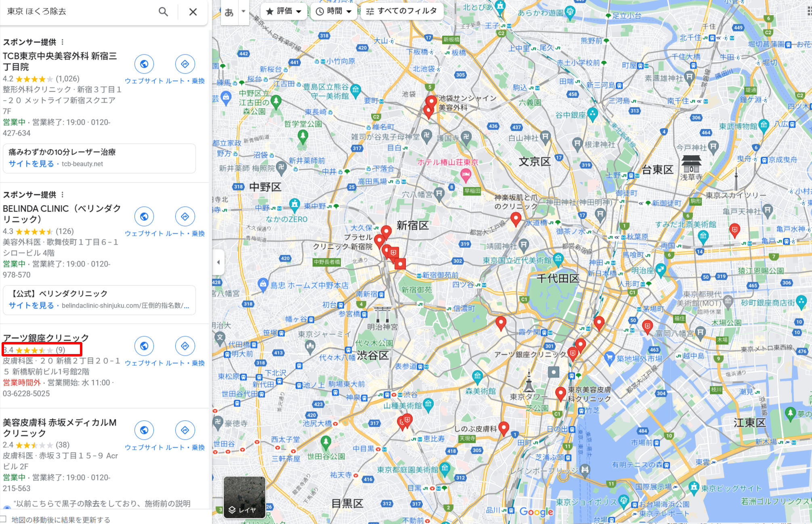The width and height of the screenshot is (812, 524).
Task: Open TCB sponsor options three-dot menu
Action: click(62, 42)
